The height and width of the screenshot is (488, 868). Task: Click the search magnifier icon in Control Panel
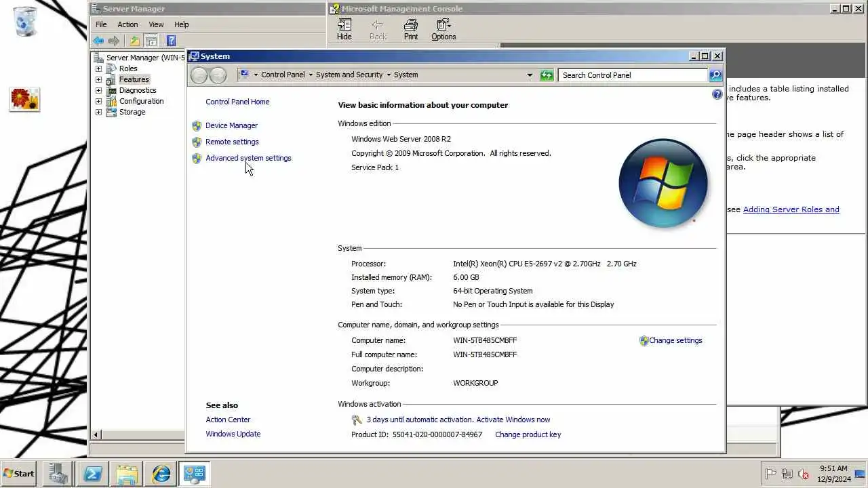tap(715, 75)
